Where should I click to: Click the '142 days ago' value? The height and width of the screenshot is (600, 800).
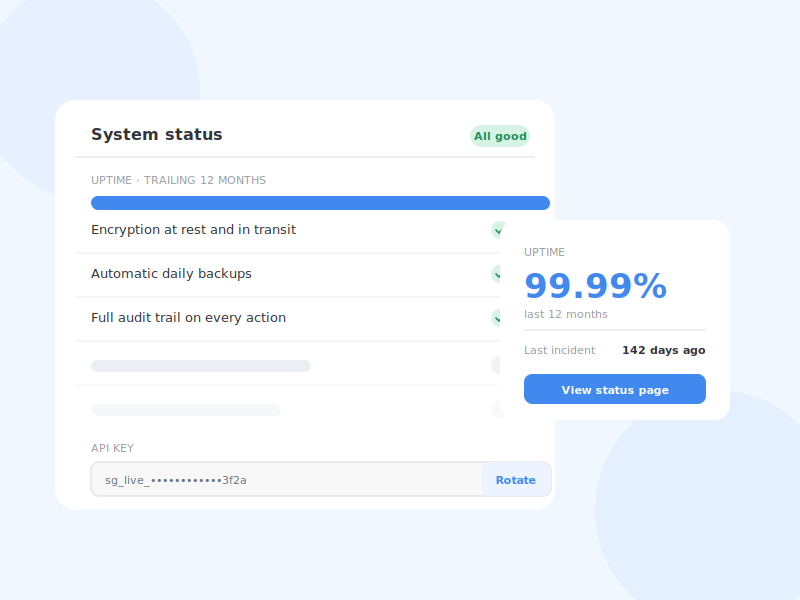coord(664,350)
